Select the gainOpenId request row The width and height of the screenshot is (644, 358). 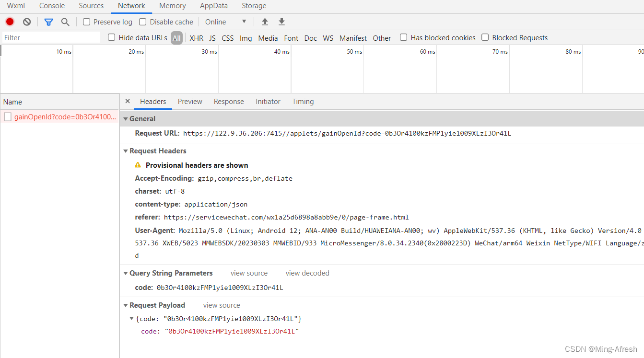coord(59,117)
